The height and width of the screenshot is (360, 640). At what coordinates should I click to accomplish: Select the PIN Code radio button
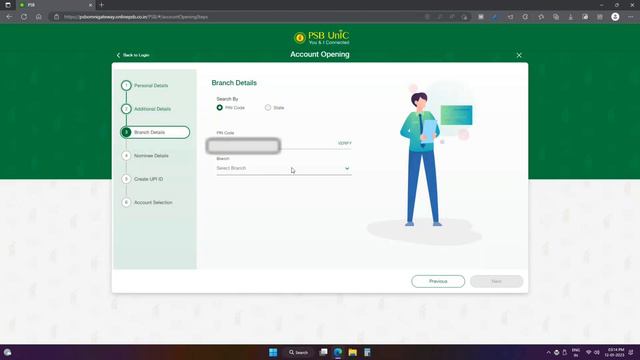tap(220, 107)
